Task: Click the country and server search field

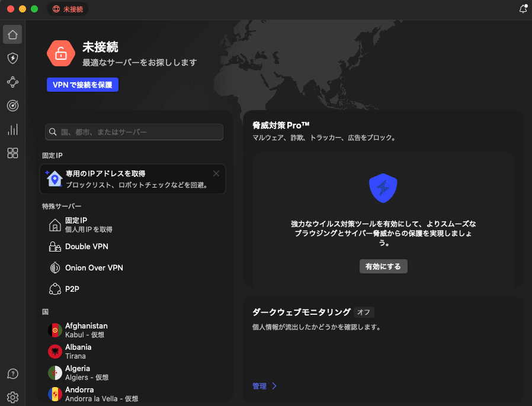Action: pyautogui.click(x=134, y=132)
